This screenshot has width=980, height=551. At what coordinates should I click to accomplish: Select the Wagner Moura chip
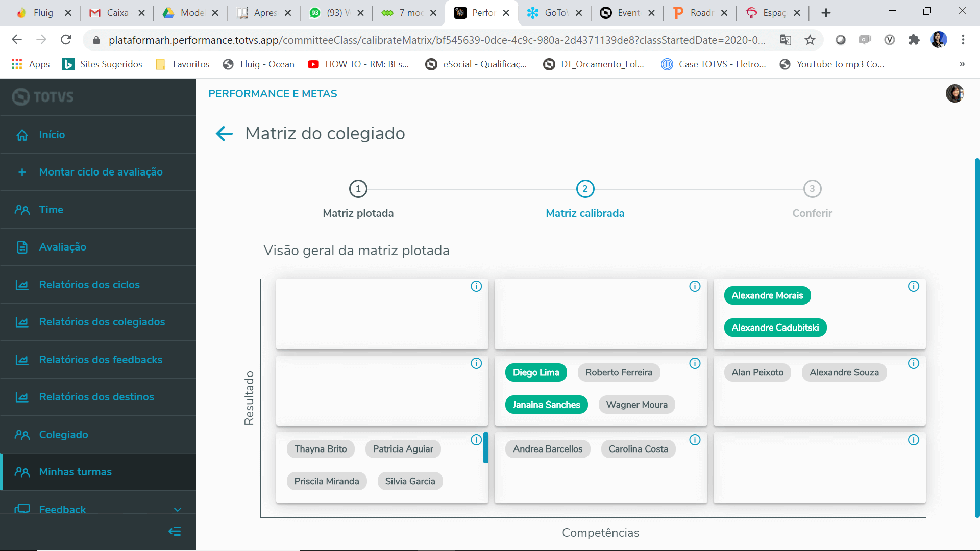636,405
